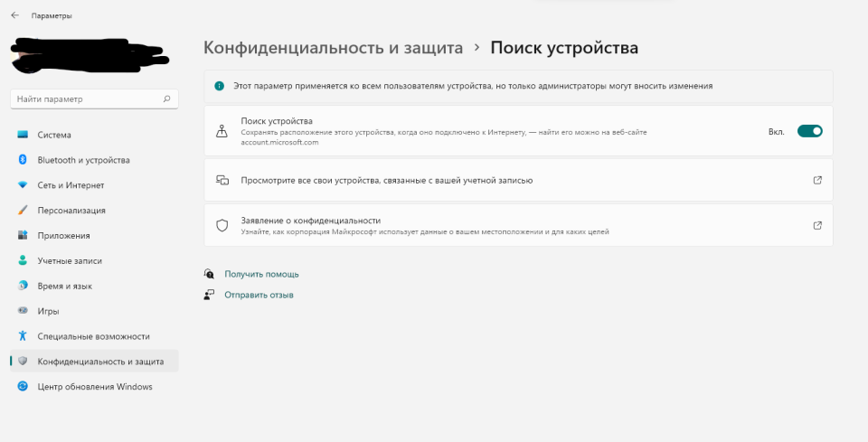This screenshot has height=442, width=868.
Task: Click Конфиденциальность и защита in the breadcrumb
Action: 333,48
